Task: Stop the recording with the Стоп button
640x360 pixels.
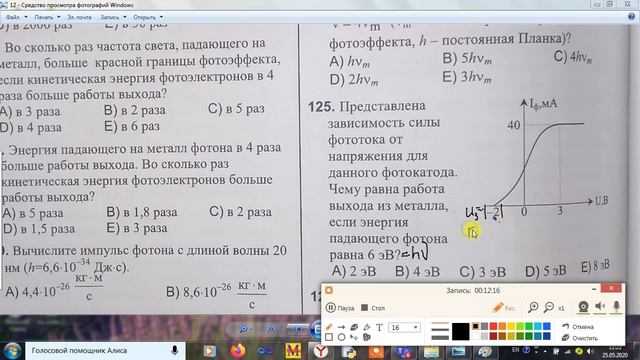Action: (373, 308)
